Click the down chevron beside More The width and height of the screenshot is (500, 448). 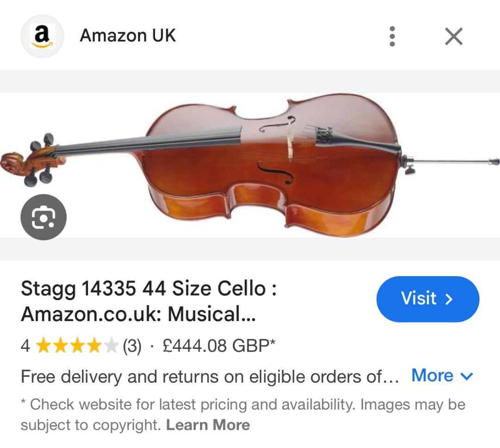(x=467, y=376)
